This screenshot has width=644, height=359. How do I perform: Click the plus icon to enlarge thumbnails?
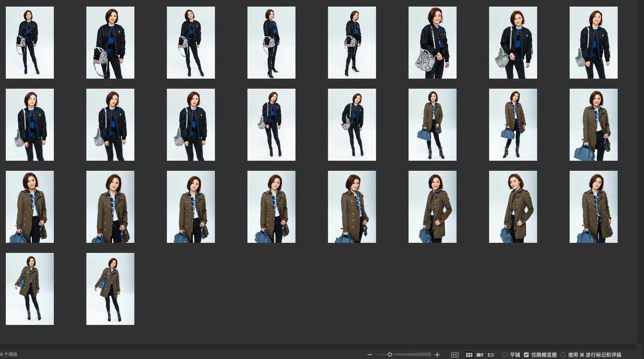(x=437, y=355)
